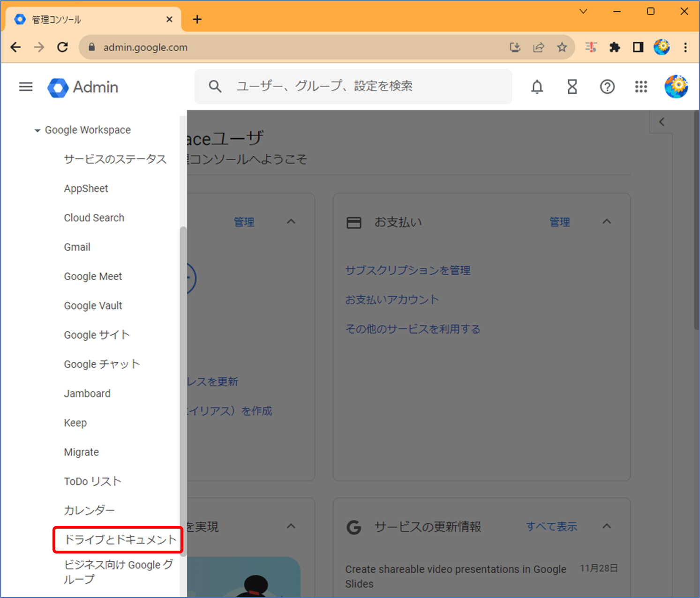Open the Chrome profile avatar in toolbar
Image resolution: width=700 pixels, height=598 pixels.
(662, 47)
